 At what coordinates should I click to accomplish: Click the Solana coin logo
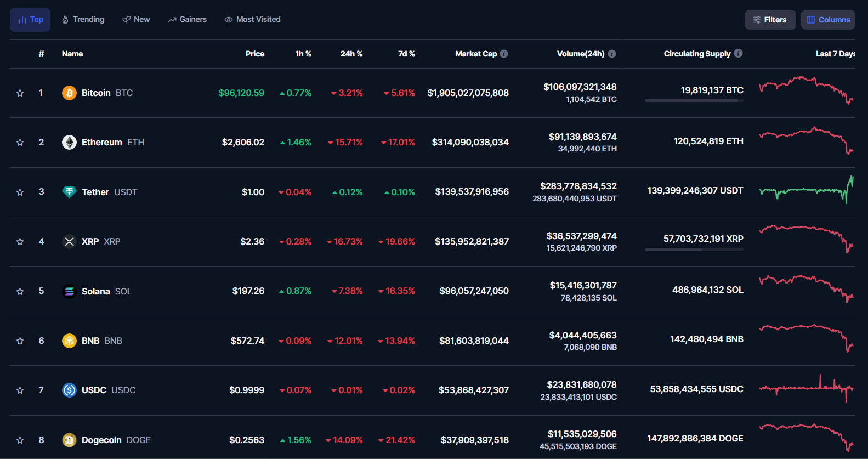69,291
